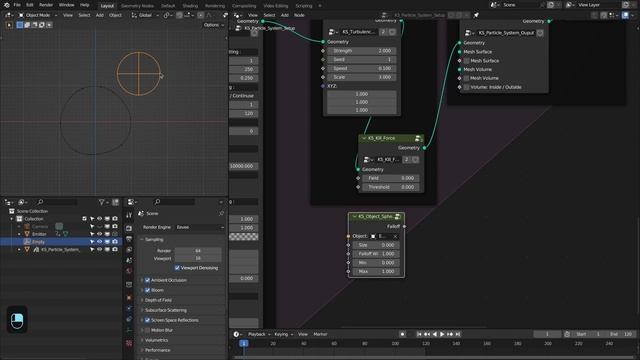640x360 pixels.
Task: Click the Strength value slider on Turbulence node
Action: tap(362, 51)
